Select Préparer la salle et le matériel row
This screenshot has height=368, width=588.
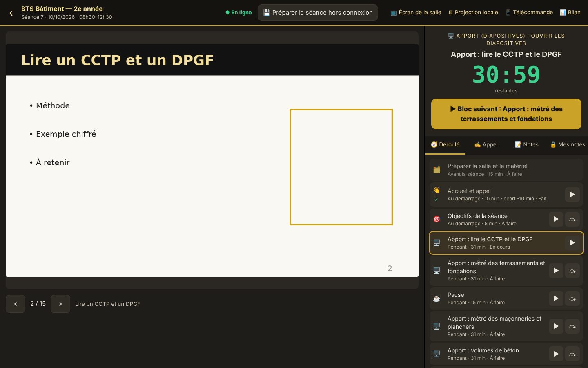click(506, 170)
